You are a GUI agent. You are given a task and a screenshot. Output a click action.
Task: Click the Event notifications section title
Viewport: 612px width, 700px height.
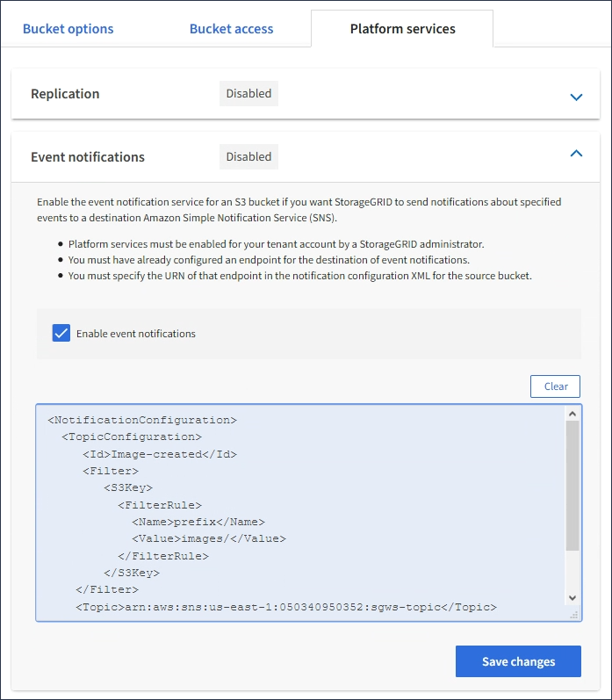pos(88,157)
